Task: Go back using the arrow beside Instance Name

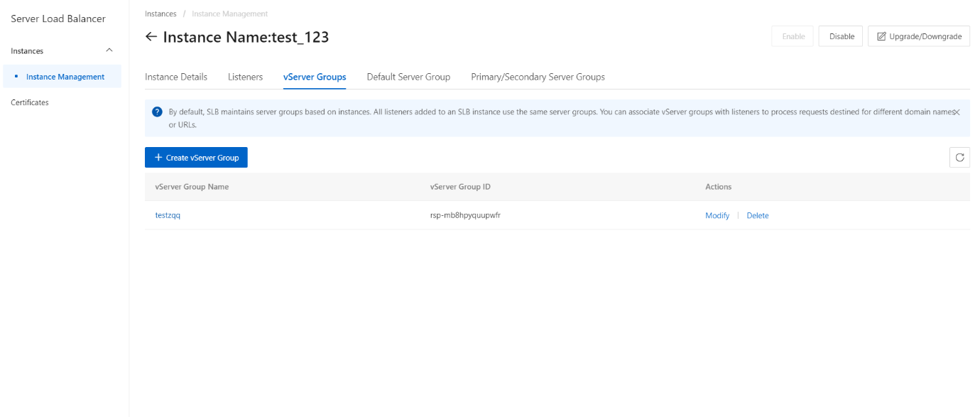Action: pyautogui.click(x=151, y=37)
